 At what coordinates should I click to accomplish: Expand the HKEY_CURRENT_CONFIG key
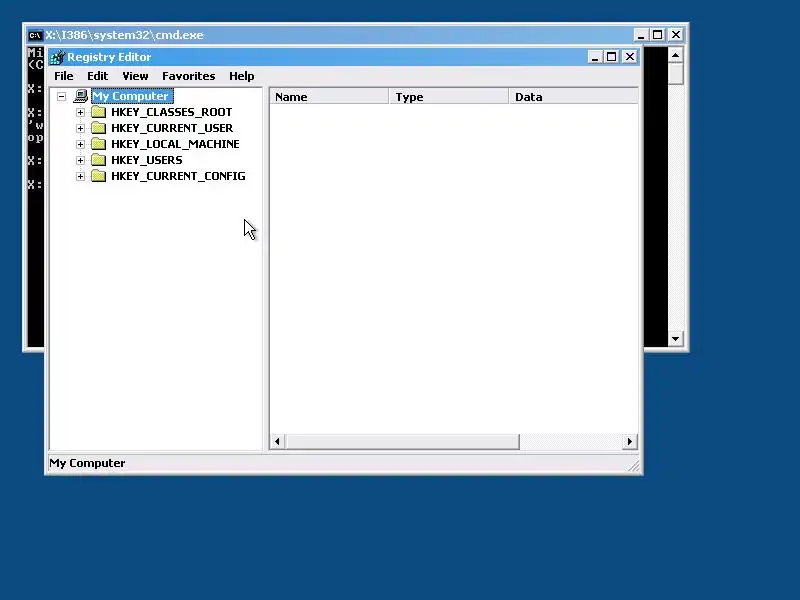(80, 176)
